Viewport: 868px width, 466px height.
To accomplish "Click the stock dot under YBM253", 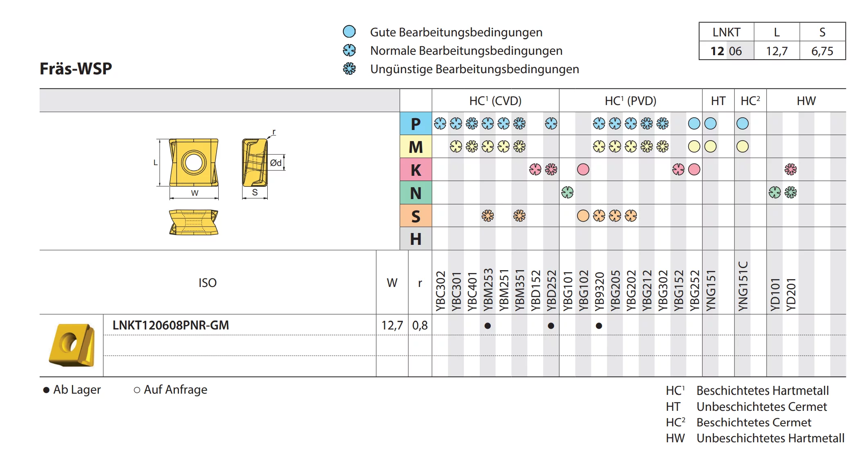I will tap(488, 326).
